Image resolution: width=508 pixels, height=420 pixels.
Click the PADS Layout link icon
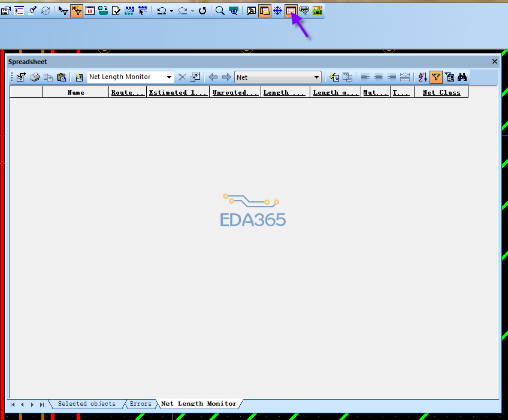click(x=317, y=11)
